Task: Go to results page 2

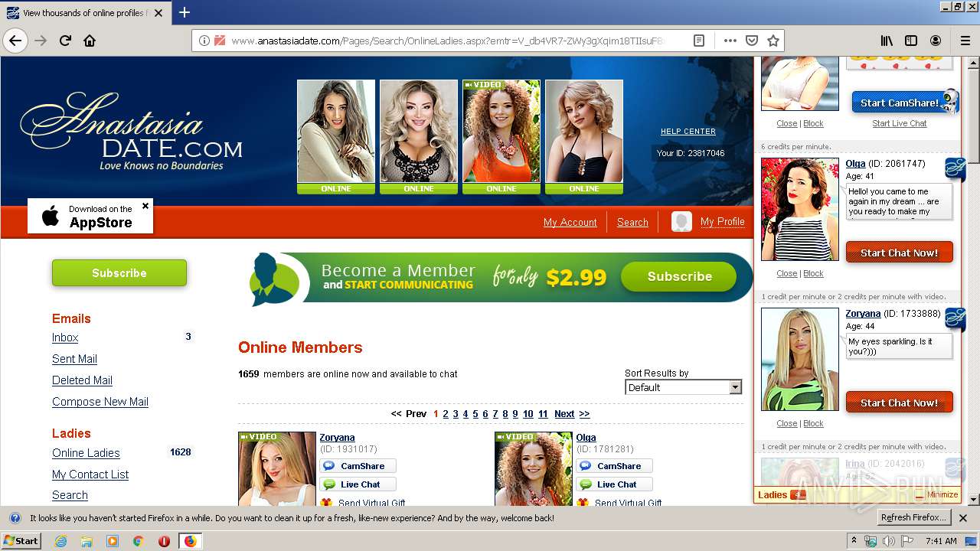Action: pyautogui.click(x=446, y=414)
